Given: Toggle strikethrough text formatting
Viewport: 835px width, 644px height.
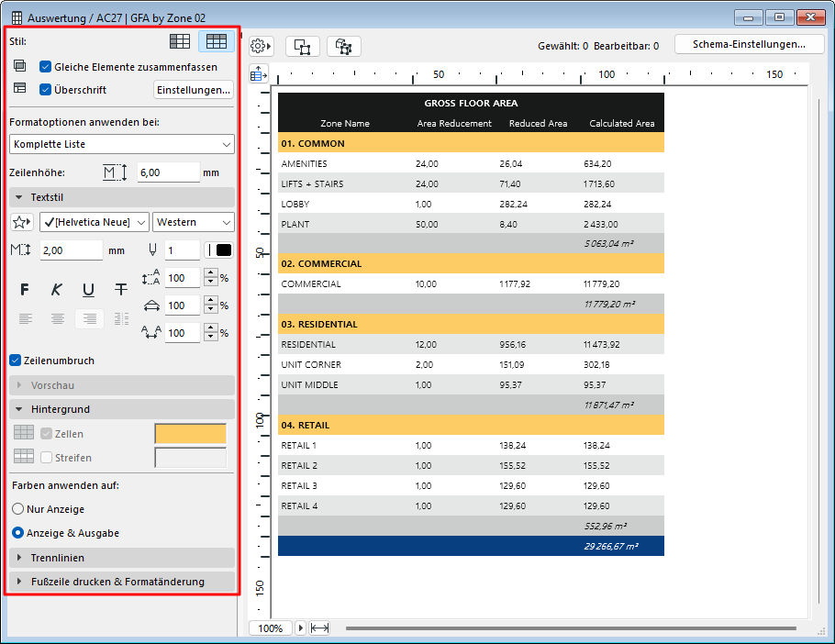Looking at the screenshot, I should [120, 290].
